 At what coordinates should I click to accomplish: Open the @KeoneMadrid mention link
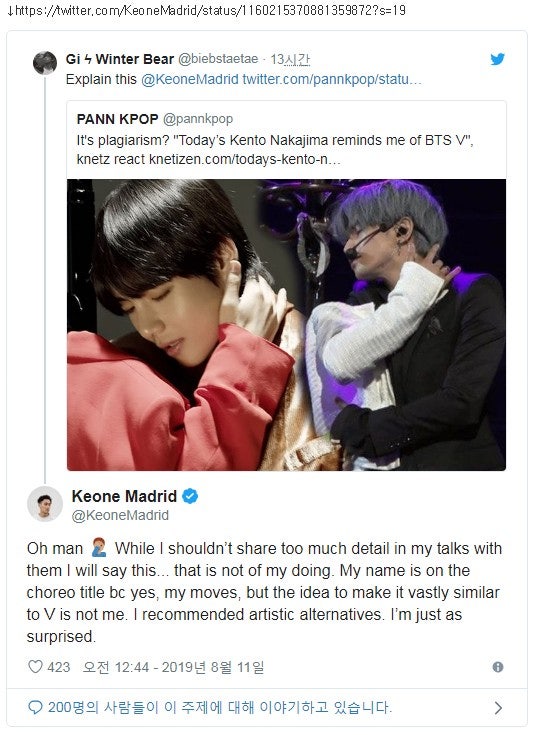point(190,79)
